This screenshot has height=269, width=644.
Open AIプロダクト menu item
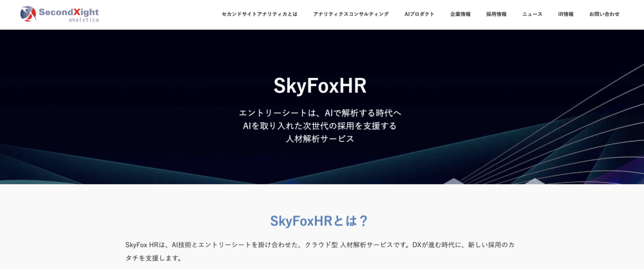[419, 14]
